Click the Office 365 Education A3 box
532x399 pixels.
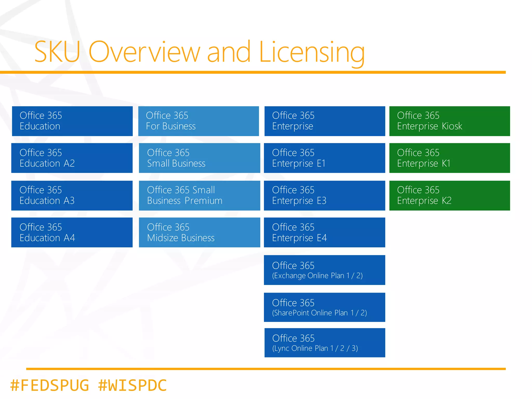tap(72, 195)
